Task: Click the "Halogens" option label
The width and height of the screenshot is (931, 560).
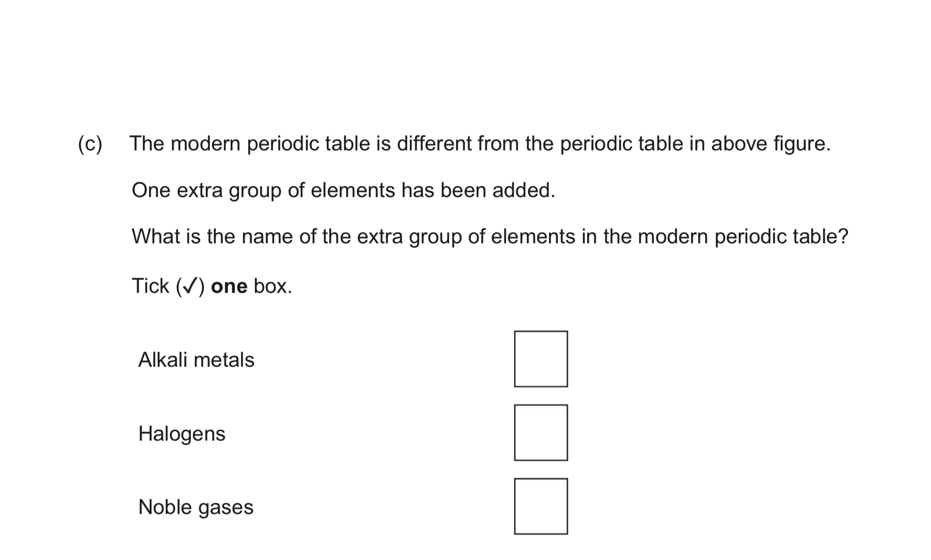Action: click(x=182, y=434)
